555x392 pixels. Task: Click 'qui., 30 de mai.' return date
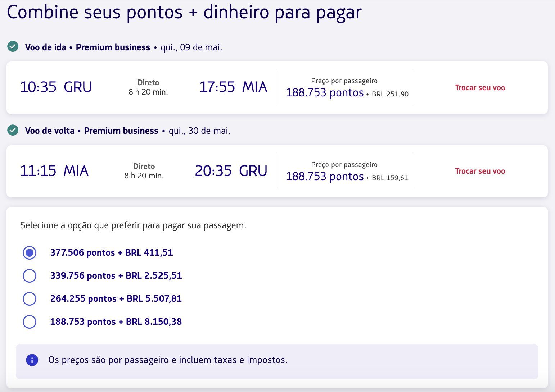[200, 131]
